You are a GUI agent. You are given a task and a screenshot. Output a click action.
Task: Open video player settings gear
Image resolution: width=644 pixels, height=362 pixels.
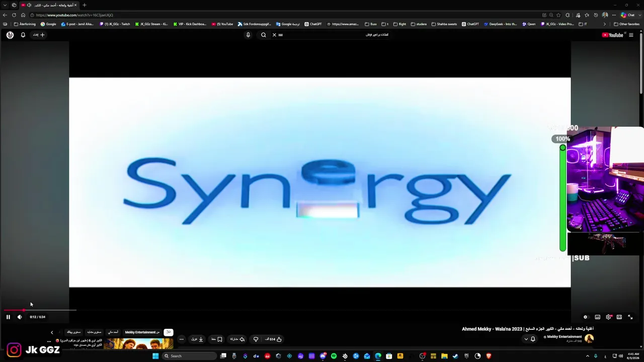(x=608, y=317)
